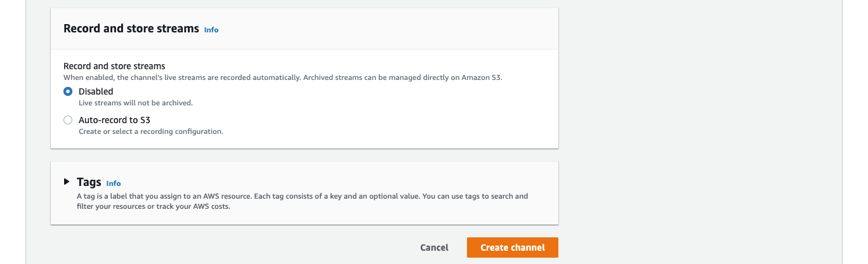This screenshot has width=868, height=264.
Task: Click the 'When enabled' stream recording description
Action: coord(182,77)
